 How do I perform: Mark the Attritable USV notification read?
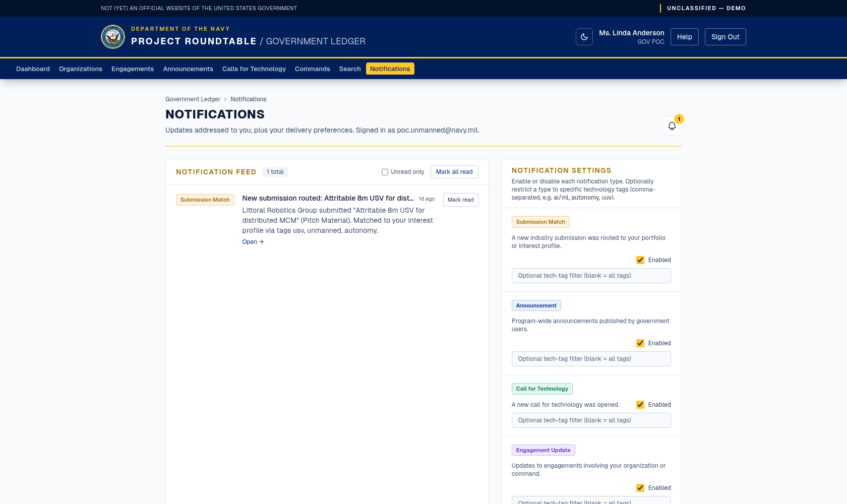[x=461, y=200]
